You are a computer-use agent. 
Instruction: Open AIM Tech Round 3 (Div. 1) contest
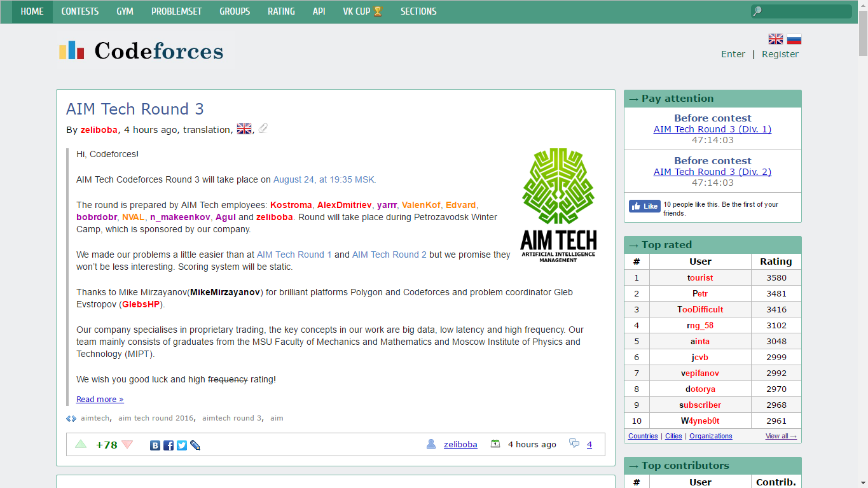713,129
